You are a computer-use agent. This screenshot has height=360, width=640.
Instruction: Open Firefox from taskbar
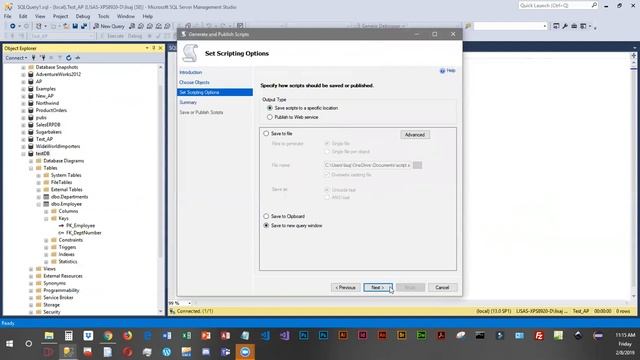127,336
